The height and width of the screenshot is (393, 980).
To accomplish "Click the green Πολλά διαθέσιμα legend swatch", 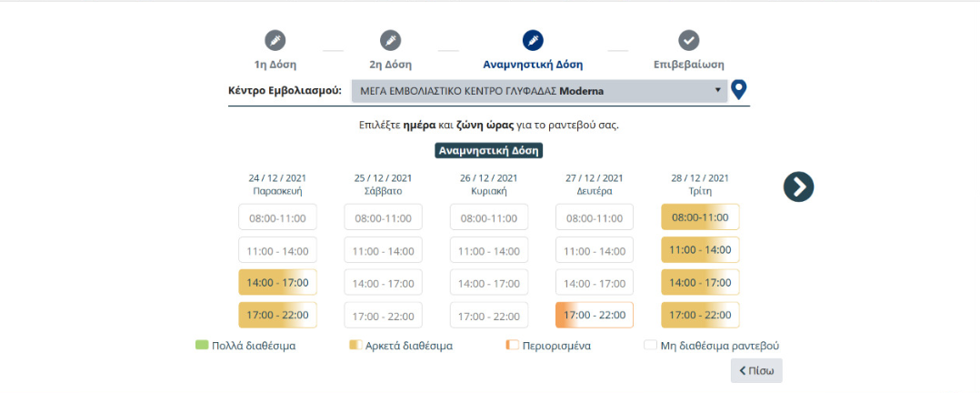I will pyautogui.click(x=202, y=346).
